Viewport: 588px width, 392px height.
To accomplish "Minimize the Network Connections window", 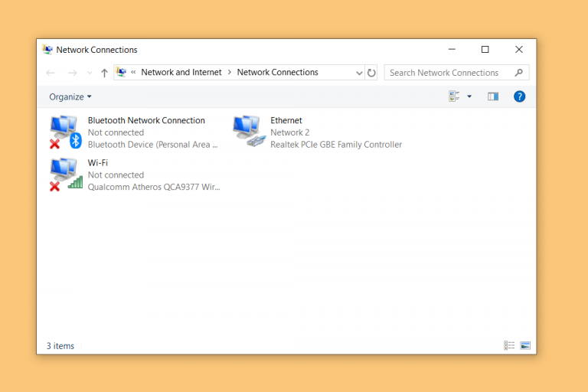I will 452,50.
